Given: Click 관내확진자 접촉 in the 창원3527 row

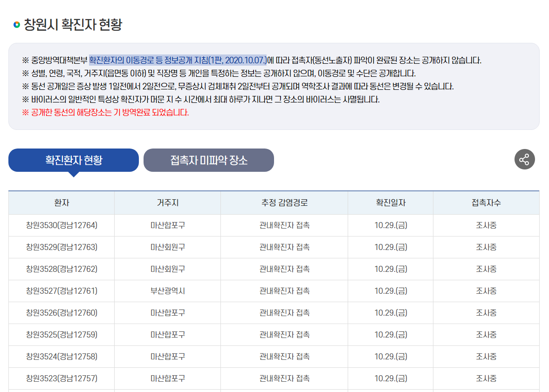Looking at the screenshot, I should (284, 291).
